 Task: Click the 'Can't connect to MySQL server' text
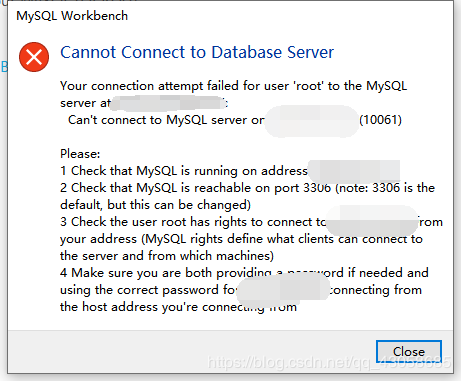pos(166,120)
